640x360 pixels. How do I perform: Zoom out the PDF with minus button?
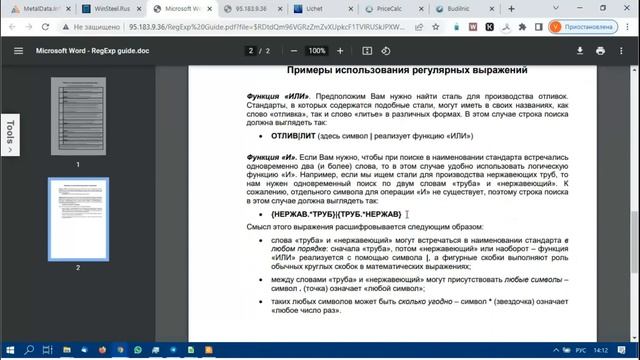click(293, 51)
